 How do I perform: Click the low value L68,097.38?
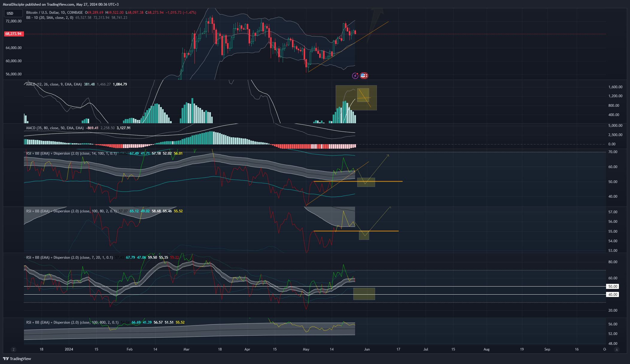135,13
